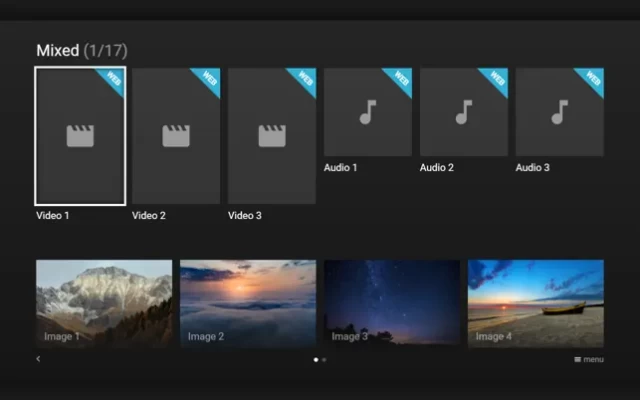Switch to the second pagination dot

324,359
